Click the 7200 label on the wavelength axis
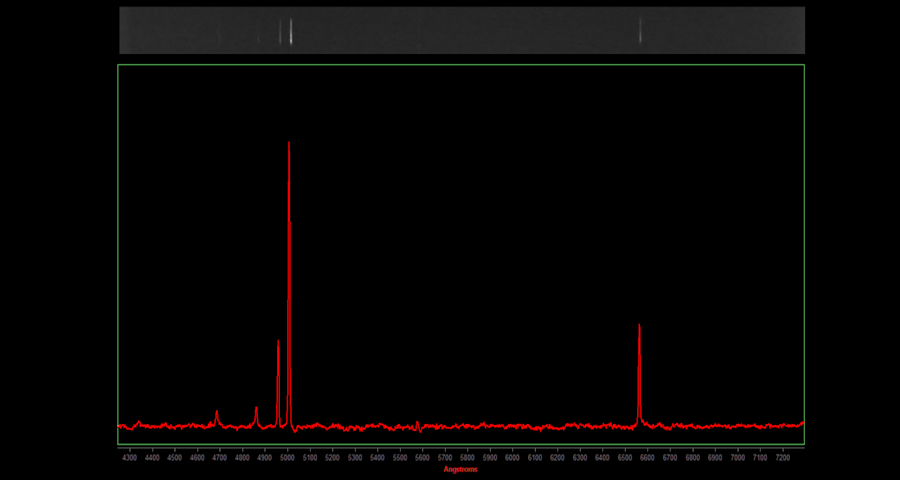 [782, 457]
